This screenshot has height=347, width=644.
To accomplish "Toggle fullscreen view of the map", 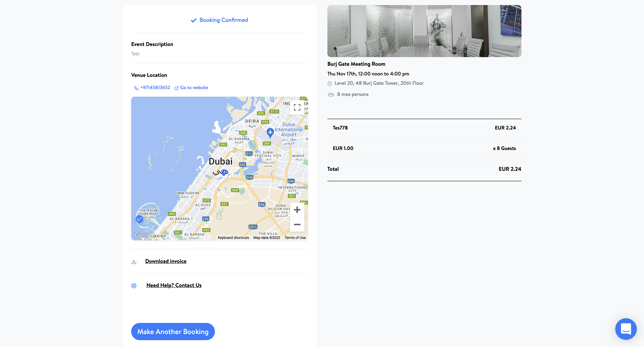I will click(297, 107).
